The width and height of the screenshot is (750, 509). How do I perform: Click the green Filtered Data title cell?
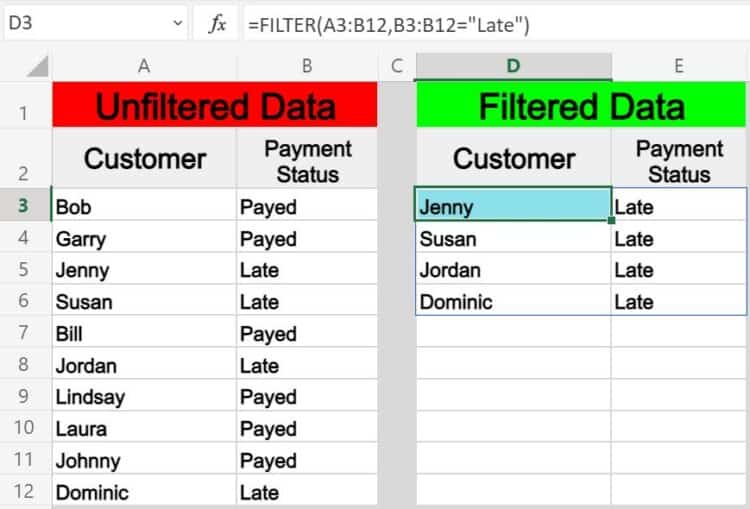coord(581,105)
